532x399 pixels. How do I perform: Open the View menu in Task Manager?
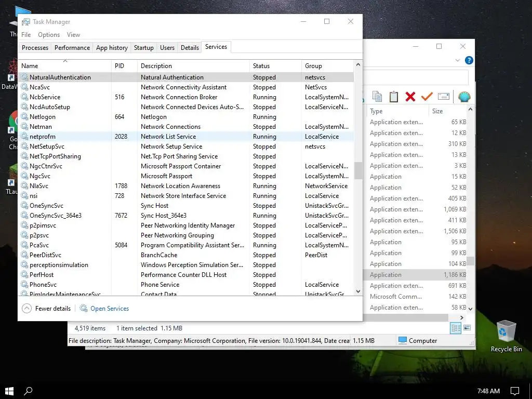click(x=73, y=35)
